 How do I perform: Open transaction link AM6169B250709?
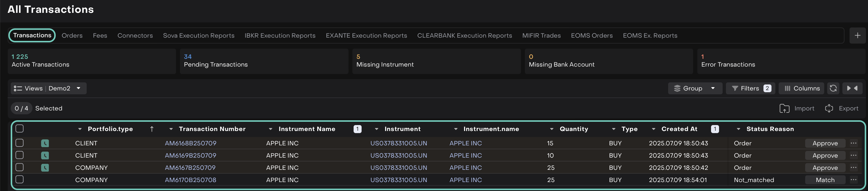tap(190, 155)
